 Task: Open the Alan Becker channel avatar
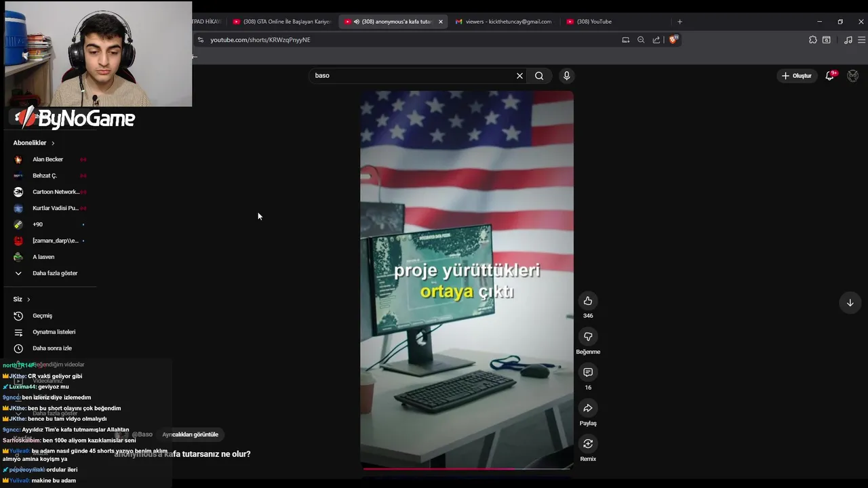(x=18, y=159)
